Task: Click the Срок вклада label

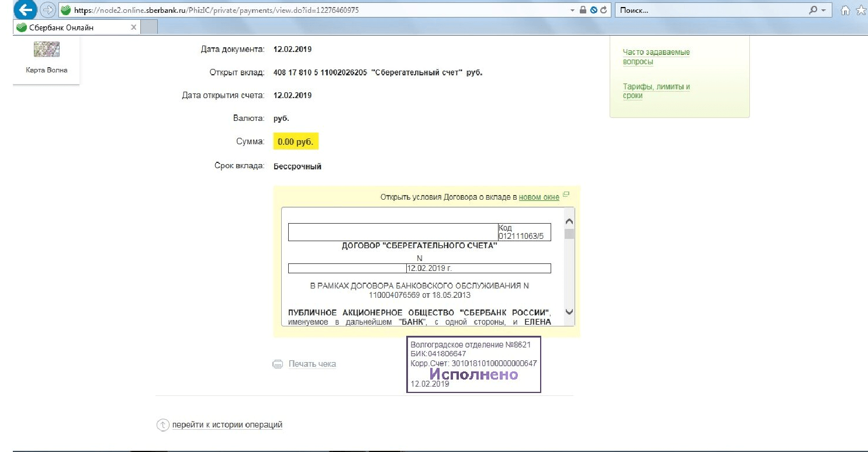Action: [x=240, y=166]
